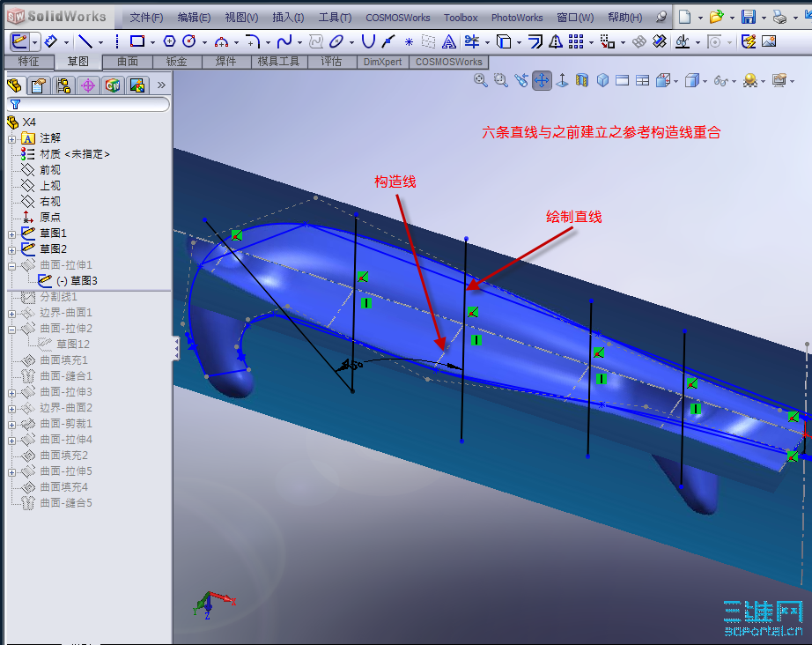Click the Previous View icon
Image resolution: width=812 pixels, height=645 pixels.
(x=521, y=80)
